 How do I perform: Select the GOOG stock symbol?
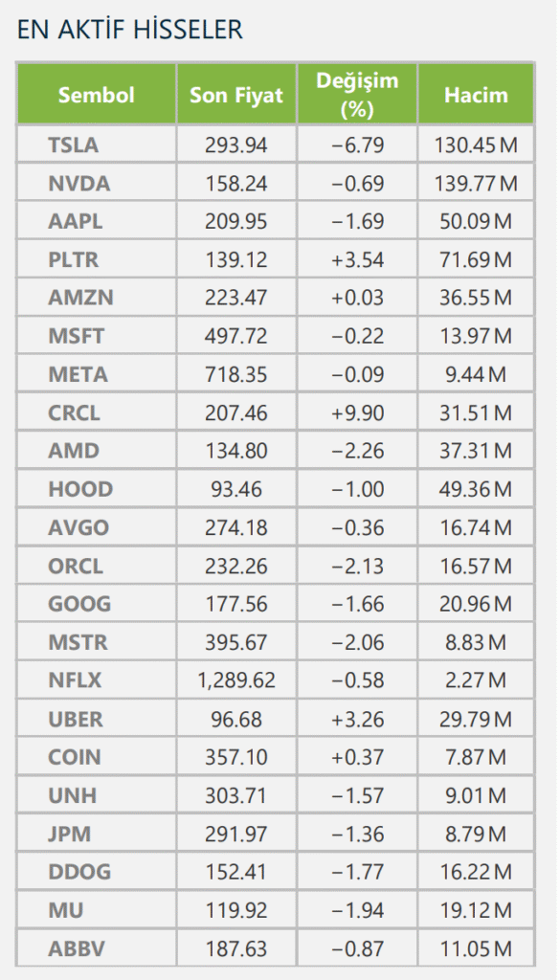coord(79,604)
